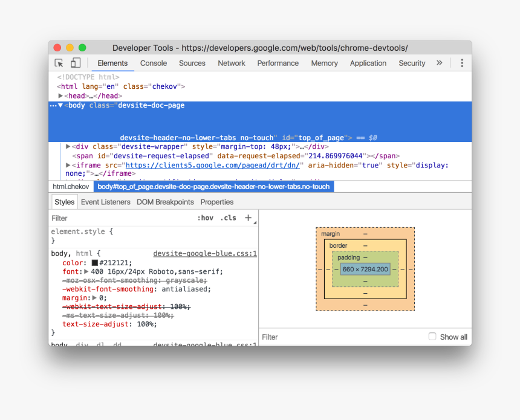This screenshot has width=520, height=420.
Task: Close the Developer Tools window
Action: [57, 48]
